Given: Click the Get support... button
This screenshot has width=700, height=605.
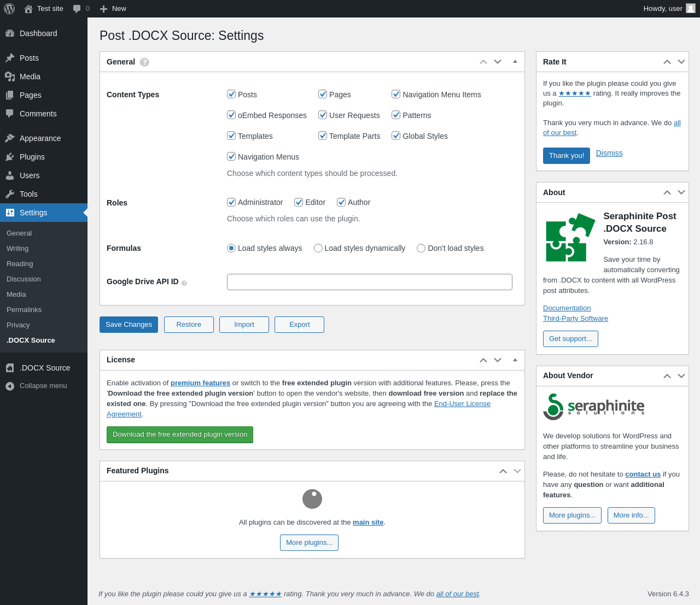Looking at the screenshot, I should [x=570, y=339].
